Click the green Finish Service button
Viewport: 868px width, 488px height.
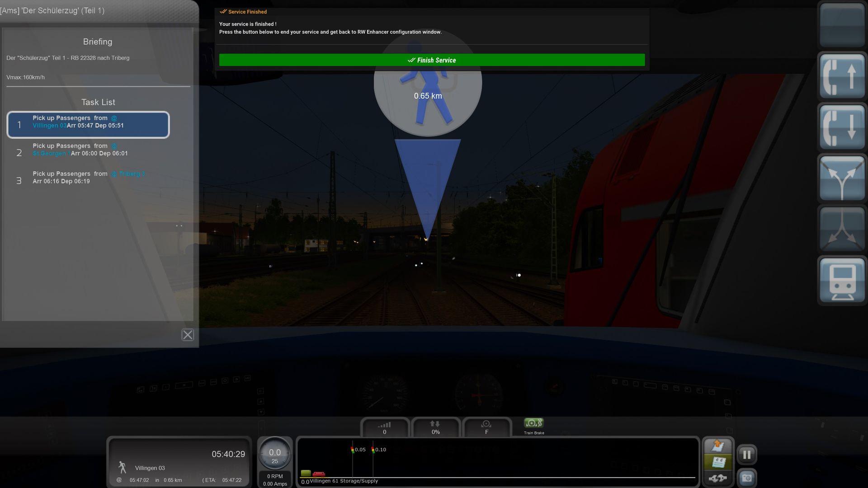(x=432, y=60)
